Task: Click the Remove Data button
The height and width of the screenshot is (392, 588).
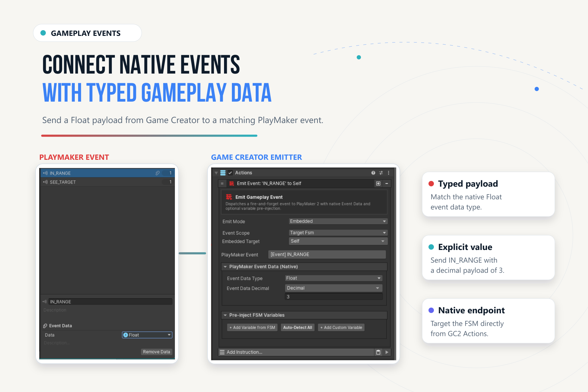Action: pos(156,352)
